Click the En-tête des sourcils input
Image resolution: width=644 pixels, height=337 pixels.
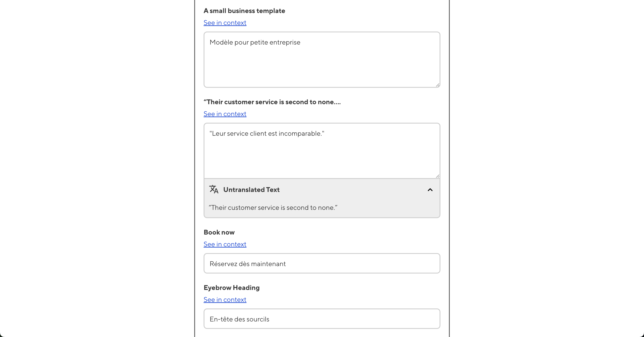[322, 319]
